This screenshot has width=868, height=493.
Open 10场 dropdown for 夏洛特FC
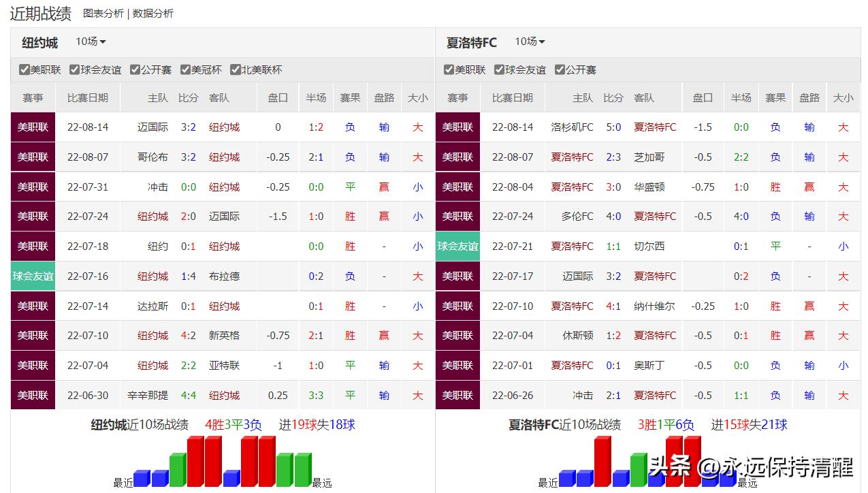click(530, 42)
